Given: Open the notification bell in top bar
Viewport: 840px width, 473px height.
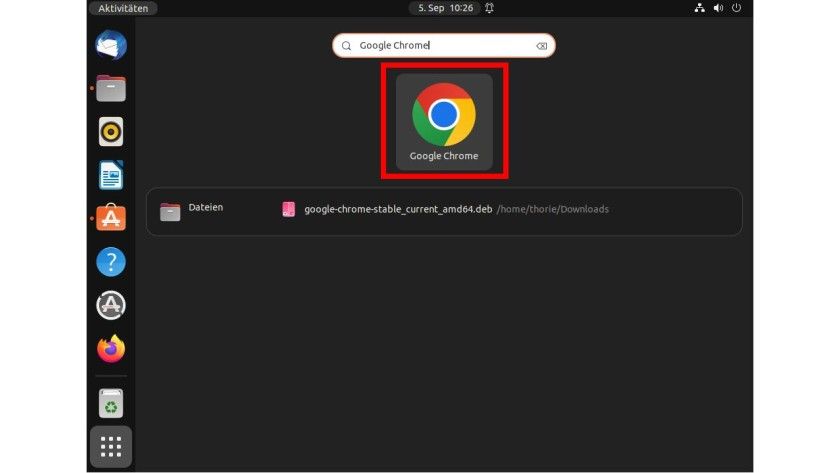Looking at the screenshot, I should (x=490, y=8).
